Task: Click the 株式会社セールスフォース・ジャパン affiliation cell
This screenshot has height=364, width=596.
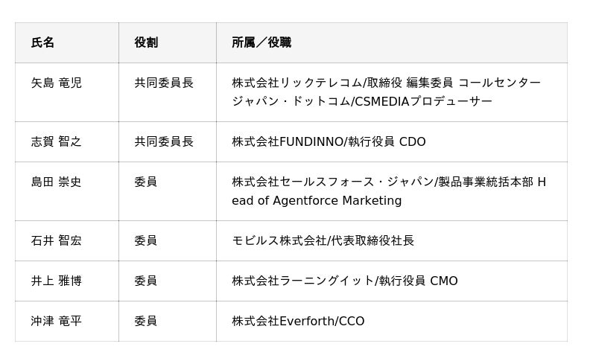Action: [388, 191]
